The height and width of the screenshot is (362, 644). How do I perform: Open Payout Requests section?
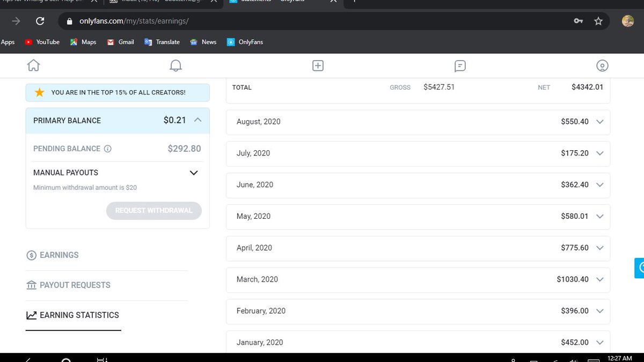point(68,285)
